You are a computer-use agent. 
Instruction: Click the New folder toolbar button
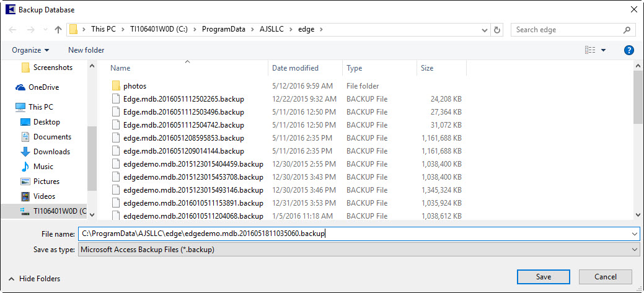click(x=86, y=50)
